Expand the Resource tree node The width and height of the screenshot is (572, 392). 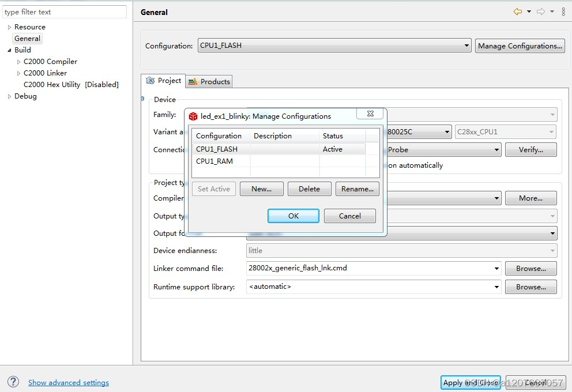tap(9, 27)
